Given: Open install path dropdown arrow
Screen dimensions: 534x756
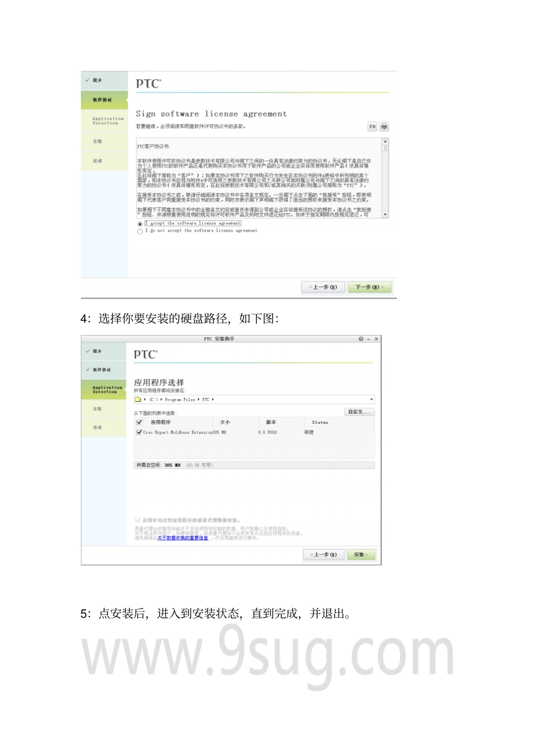Looking at the screenshot, I should point(372,400).
